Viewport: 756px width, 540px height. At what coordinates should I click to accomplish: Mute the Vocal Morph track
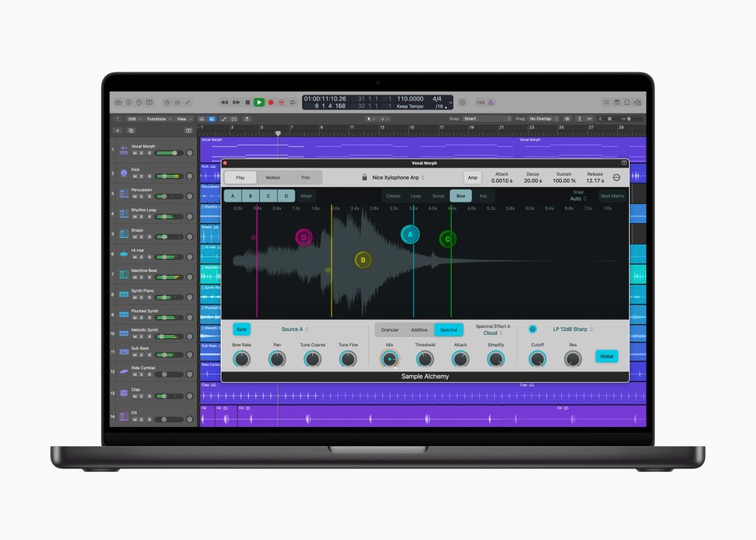pos(134,153)
